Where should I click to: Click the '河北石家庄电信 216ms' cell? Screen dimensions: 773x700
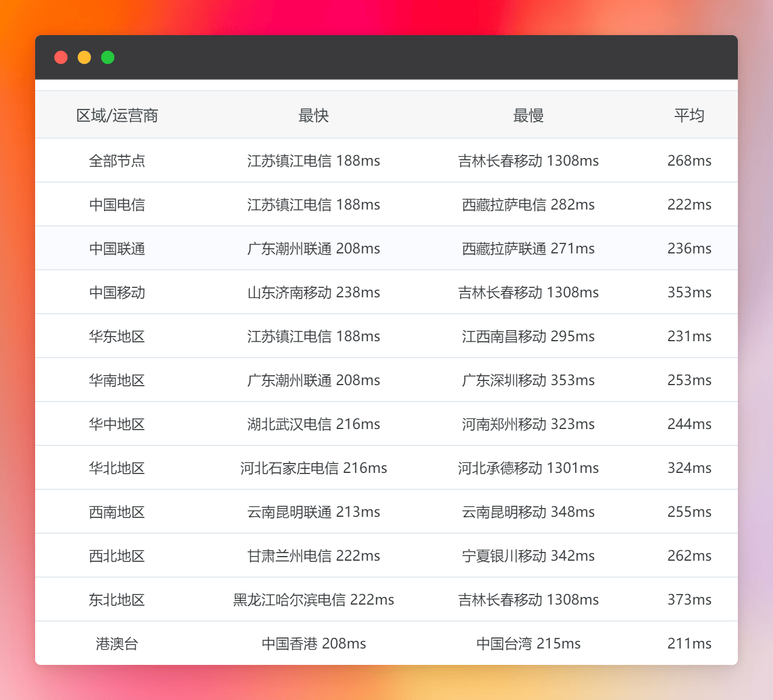pos(313,468)
